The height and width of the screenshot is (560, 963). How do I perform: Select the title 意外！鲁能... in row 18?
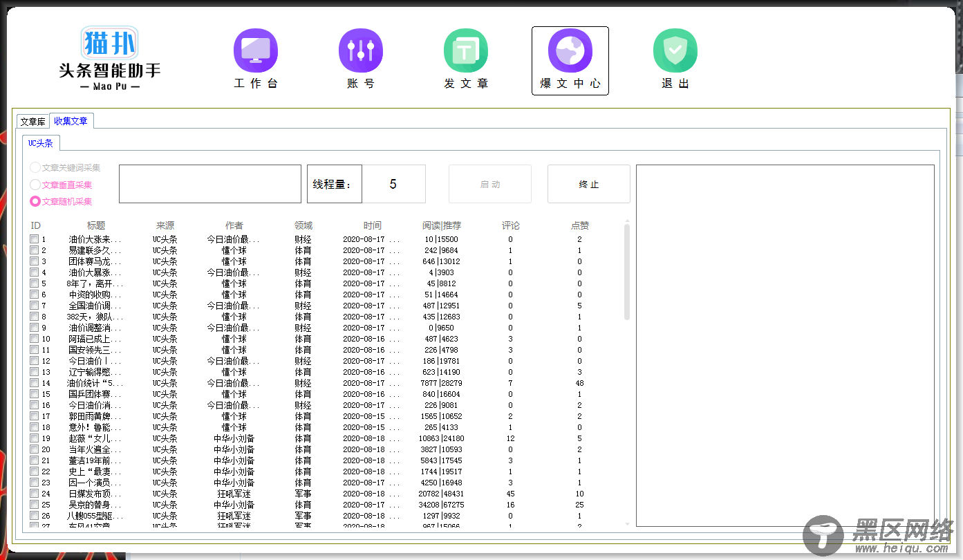click(x=95, y=427)
